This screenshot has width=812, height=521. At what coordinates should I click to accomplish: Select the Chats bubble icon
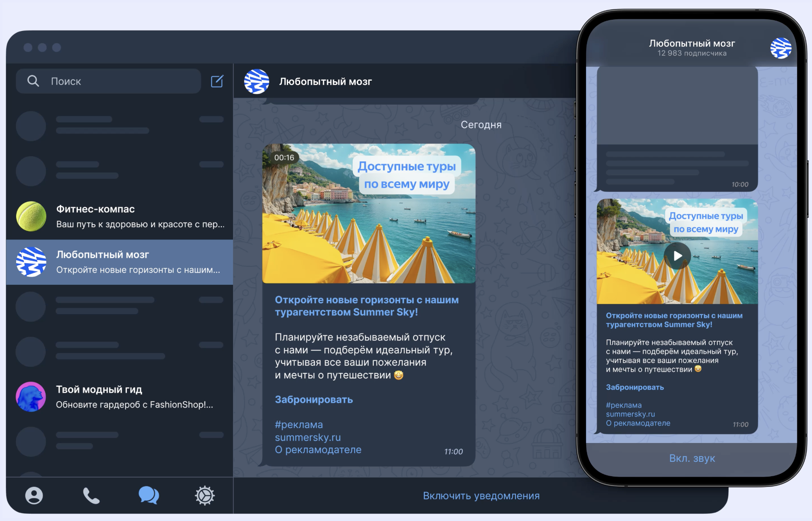148,495
